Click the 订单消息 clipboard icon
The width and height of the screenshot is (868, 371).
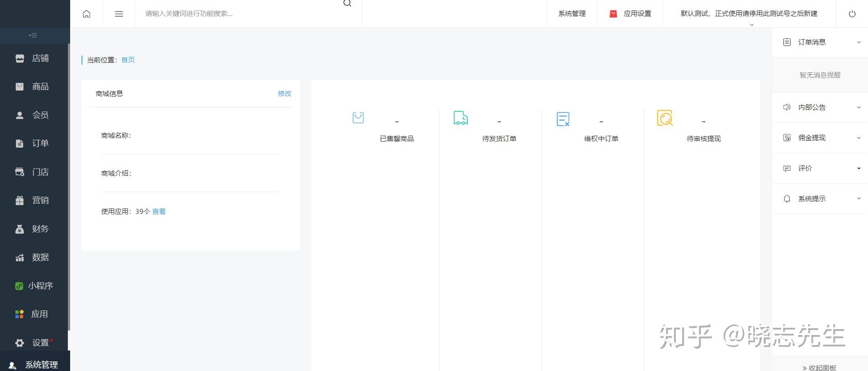(x=787, y=42)
